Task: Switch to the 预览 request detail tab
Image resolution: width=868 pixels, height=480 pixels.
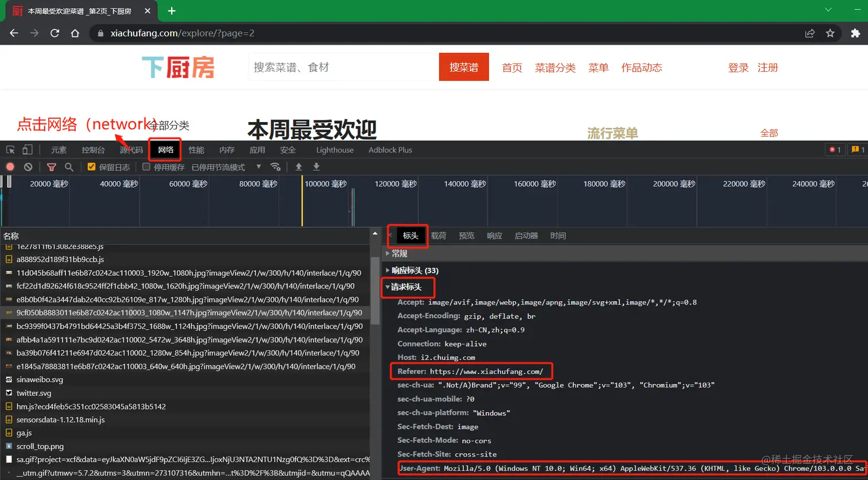Action: (x=467, y=235)
